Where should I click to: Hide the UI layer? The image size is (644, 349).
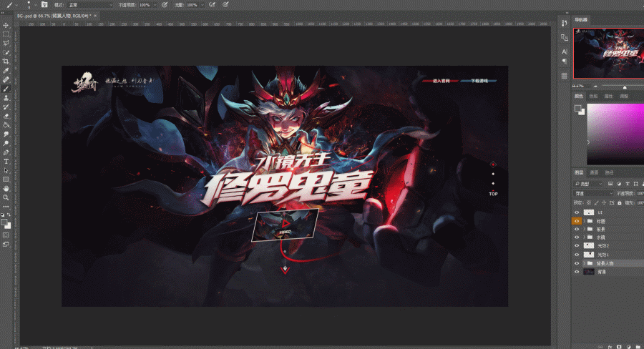(577, 212)
